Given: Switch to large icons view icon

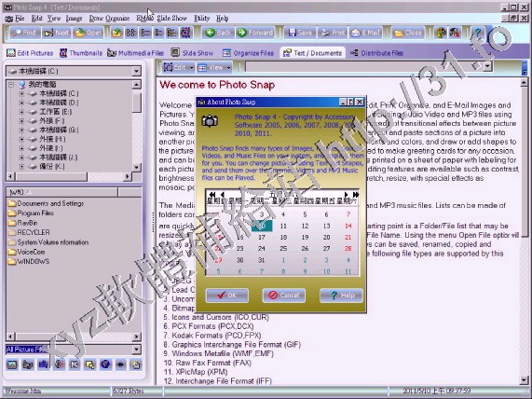Looking at the screenshot, I should point(131,33).
